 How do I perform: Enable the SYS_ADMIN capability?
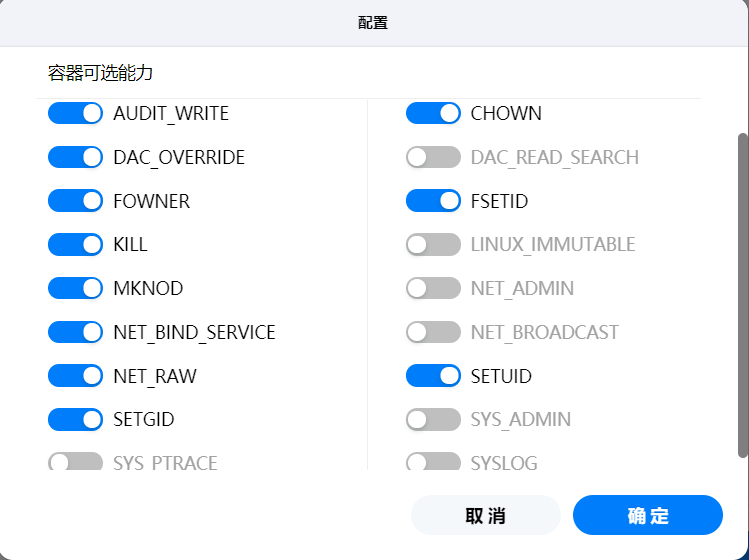(433, 419)
